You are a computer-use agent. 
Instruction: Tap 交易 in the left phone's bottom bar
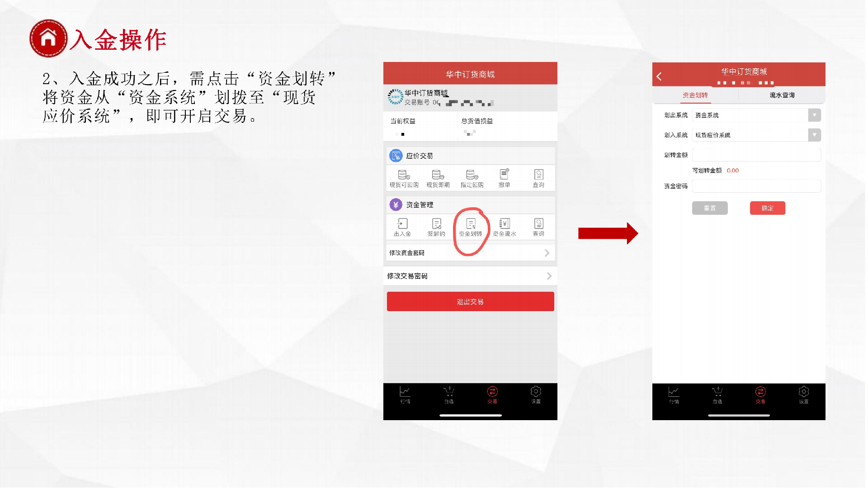(x=492, y=395)
